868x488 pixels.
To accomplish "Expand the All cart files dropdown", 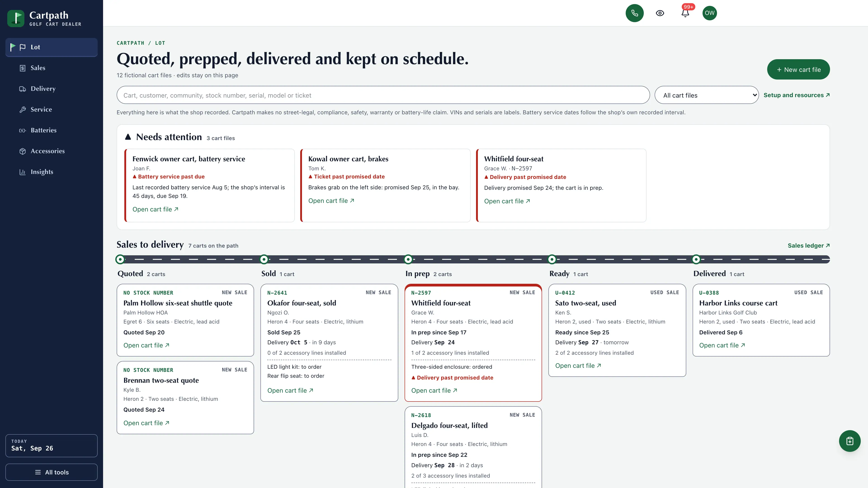I will click(x=707, y=95).
